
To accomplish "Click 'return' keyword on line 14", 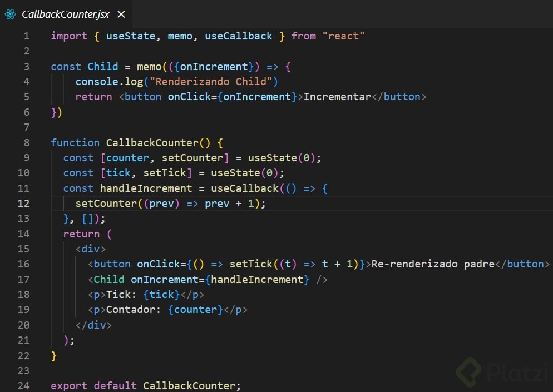I will click(81, 234).
